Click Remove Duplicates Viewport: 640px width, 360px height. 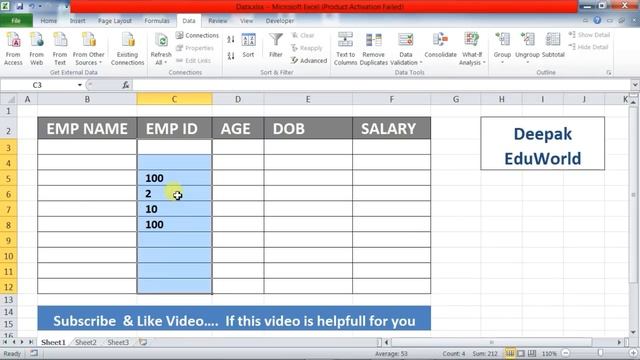(373, 49)
